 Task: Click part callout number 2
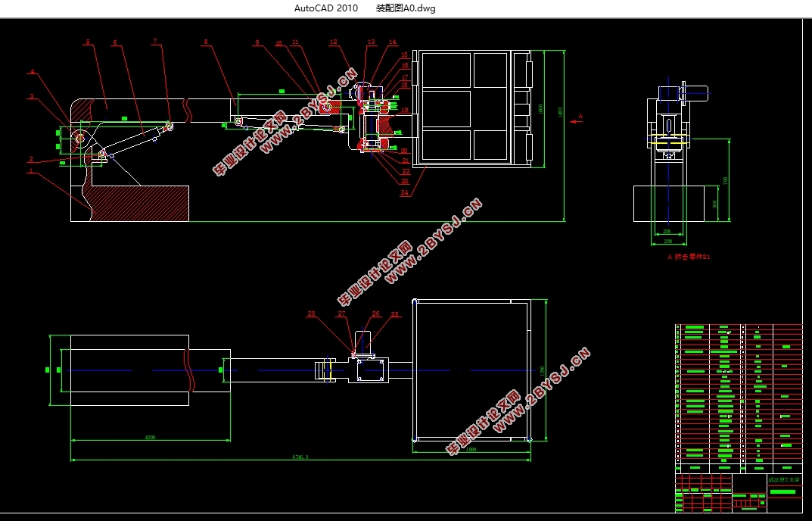[31, 159]
